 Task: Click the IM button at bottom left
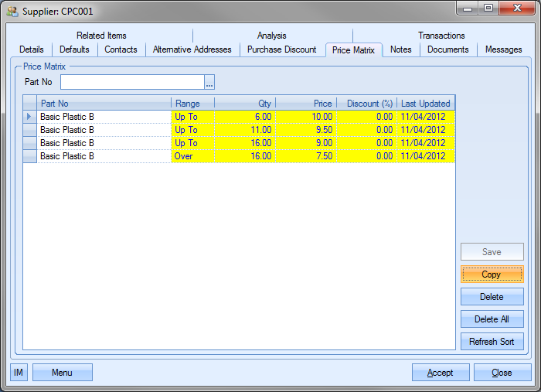pyautogui.click(x=19, y=373)
